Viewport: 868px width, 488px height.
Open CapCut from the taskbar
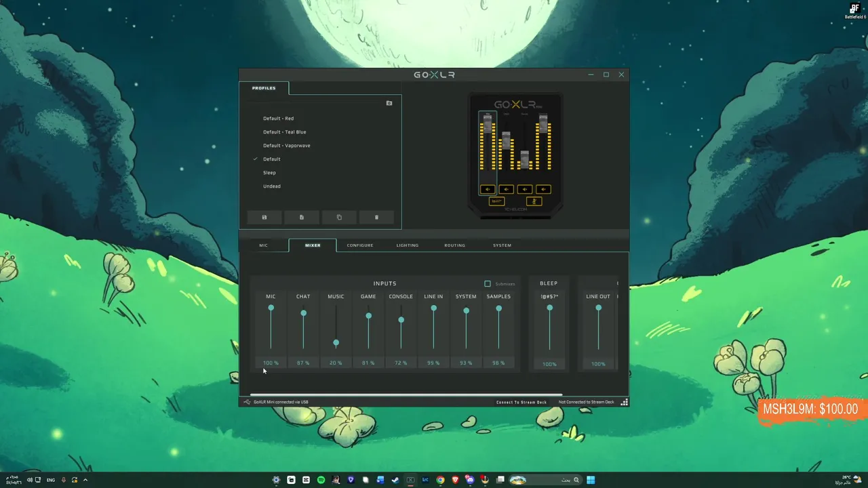coord(306,480)
